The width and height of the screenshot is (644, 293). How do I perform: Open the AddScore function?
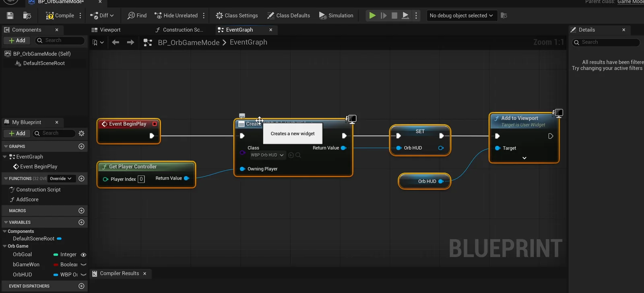tap(27, 199)
